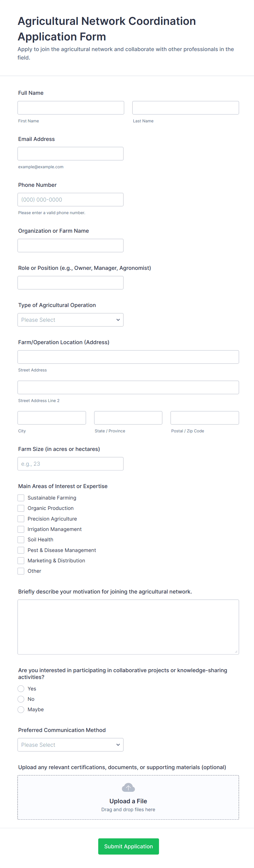This screenshot has width=254, height=868.
Task: Enable the Marketing & Distribution checkbox
Action: point(21,560)
